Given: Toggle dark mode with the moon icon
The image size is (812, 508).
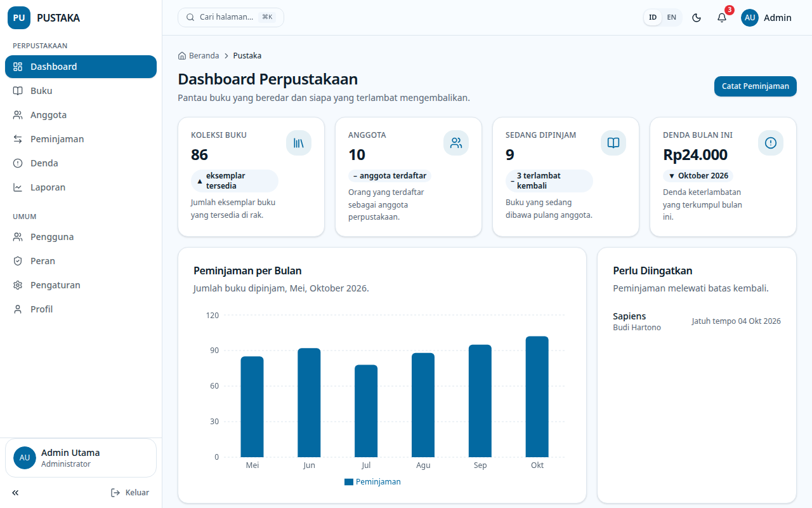Looking at the screenshot, I should (x=697, y=18).
